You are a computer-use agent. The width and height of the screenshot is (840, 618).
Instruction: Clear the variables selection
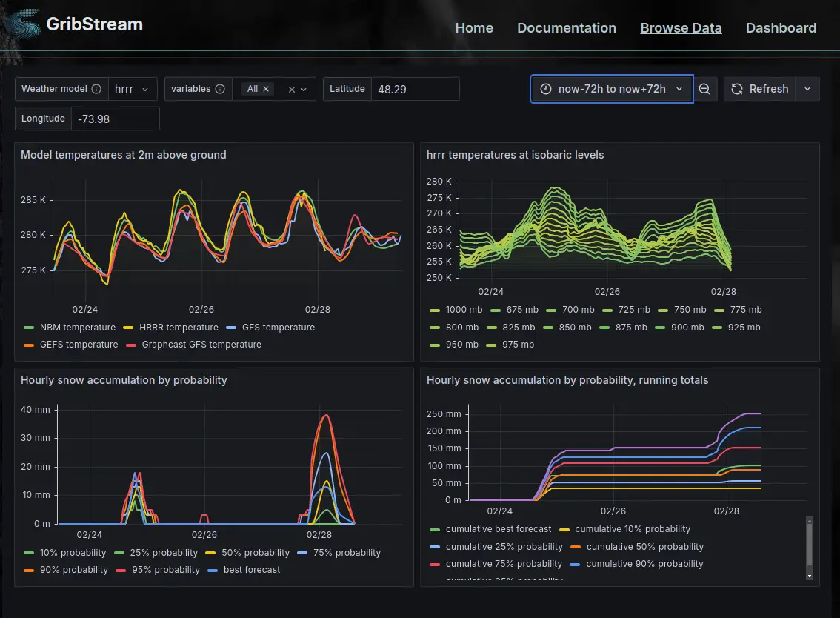pyautogui.click(x=291, y=90)
